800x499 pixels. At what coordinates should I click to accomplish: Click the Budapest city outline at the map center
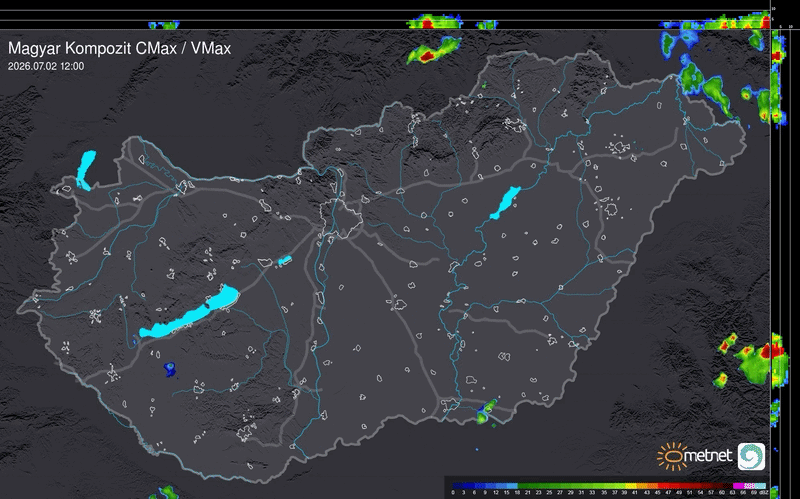pos(341,218)
